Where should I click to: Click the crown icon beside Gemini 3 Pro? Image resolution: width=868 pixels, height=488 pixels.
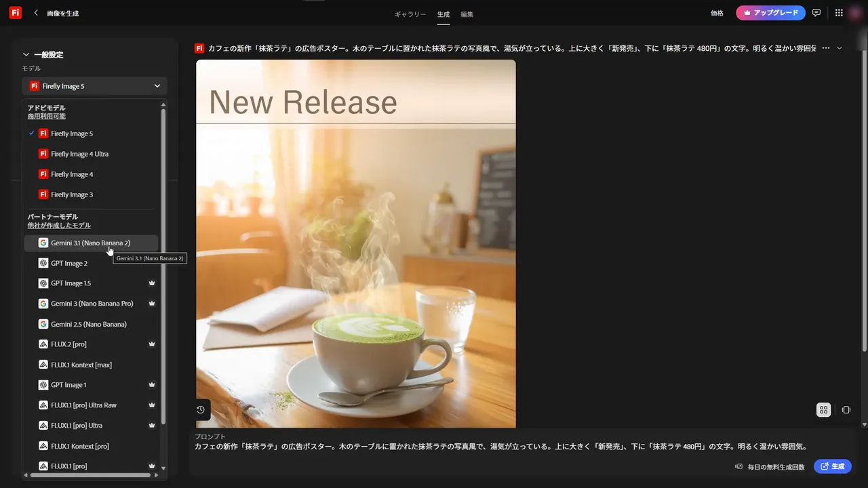152,304
